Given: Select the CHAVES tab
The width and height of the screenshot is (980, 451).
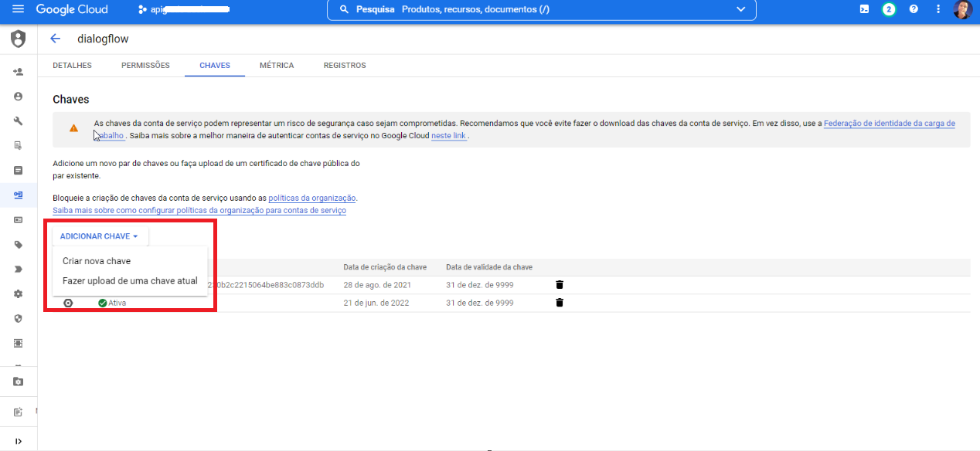Looking at the screenshot, I should [215, 66].
